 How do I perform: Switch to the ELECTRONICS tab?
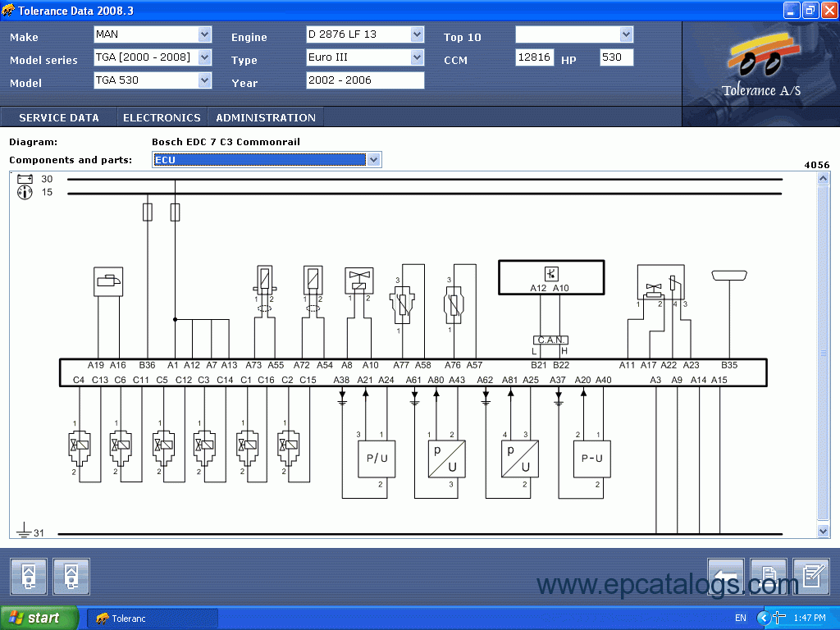tap(162, 118)
